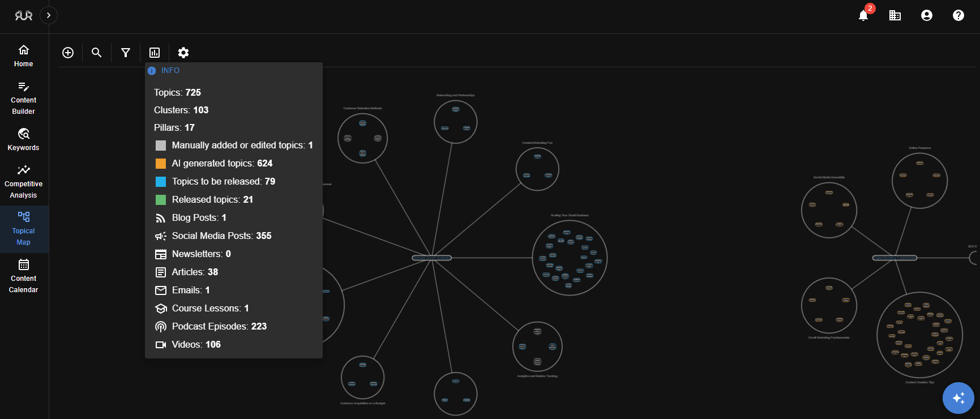
Task: Click the add new topic plus icon
Action: (68, 53)
